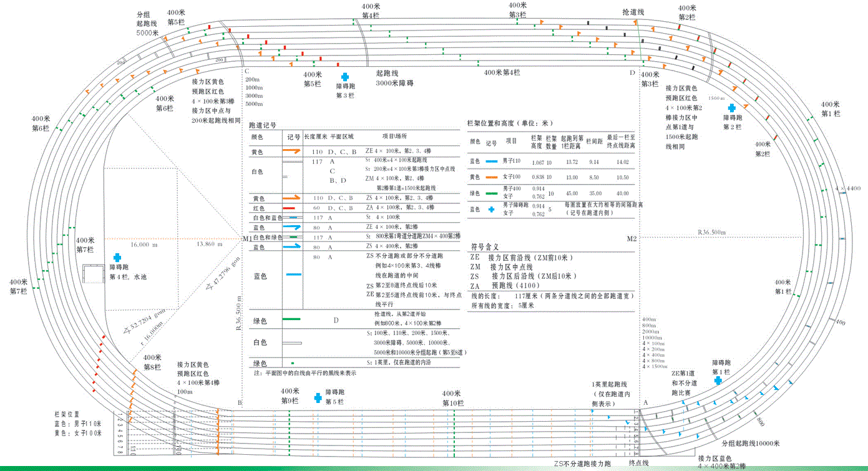Click the orange arrow in the ZE 4×100米 第2、3、4棒 row
This screenshot has width=868, height=471.
291,152
